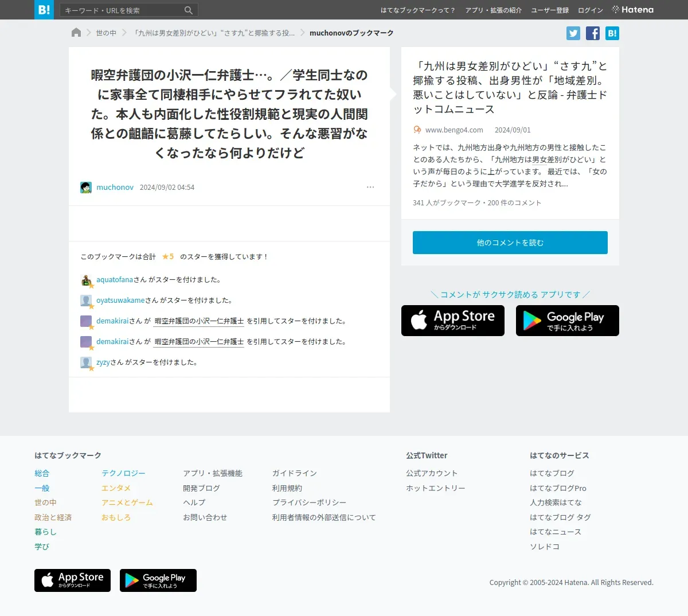The height and width of the screenshot is (616, 688).
Task: Click 他のコメントを読む button
Action: pyautogui.click(x=510, y=243)
